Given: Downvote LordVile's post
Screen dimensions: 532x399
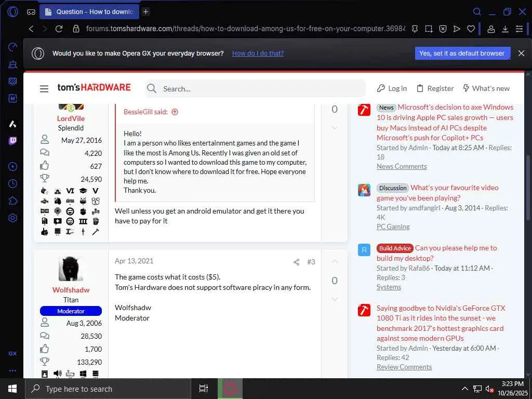Looking at the screenshot, I should click(334, 128).
